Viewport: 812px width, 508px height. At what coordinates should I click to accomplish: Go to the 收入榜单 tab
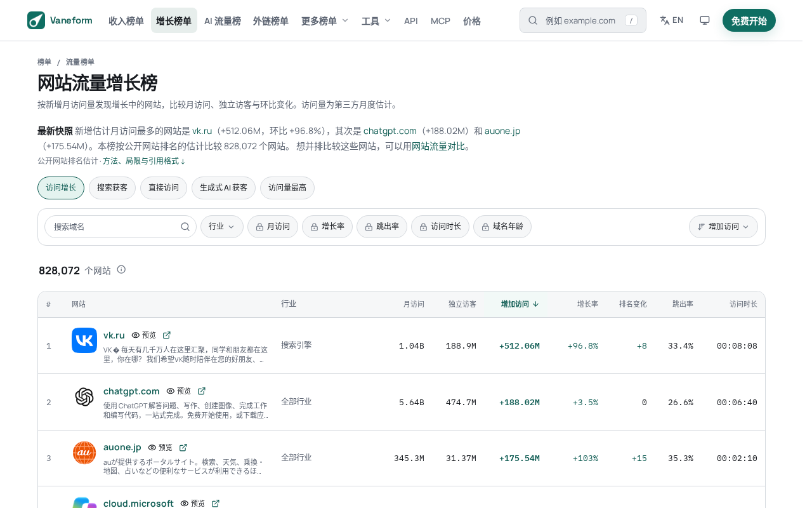(126, 21)
